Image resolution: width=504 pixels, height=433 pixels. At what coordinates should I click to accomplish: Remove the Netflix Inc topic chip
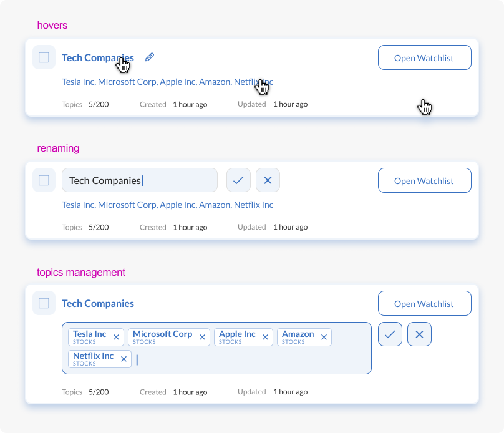[x=124, y=359]
